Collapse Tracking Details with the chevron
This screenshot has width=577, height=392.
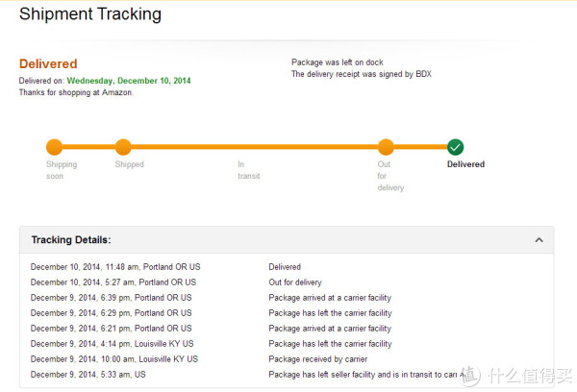(x=539, y=240)
